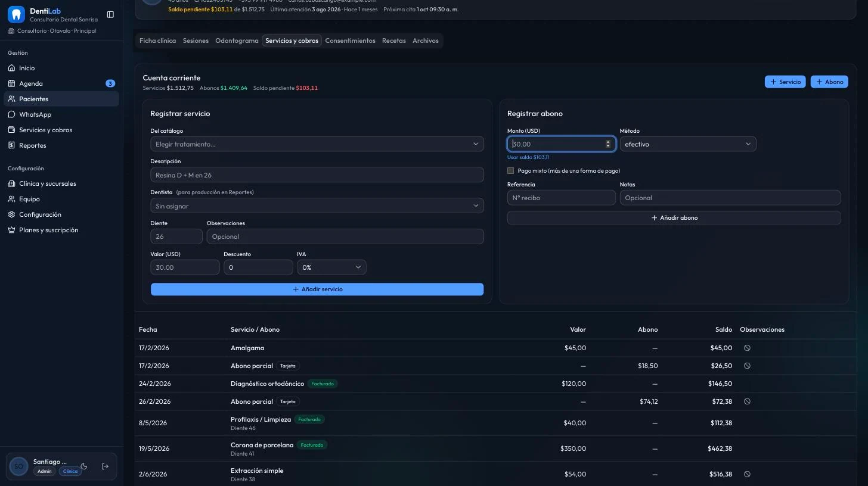Click the circle-slash icon in the Extracción simple row
This screenshot has width=868, height=486.
pyautogui.click(x=747, y=474)
